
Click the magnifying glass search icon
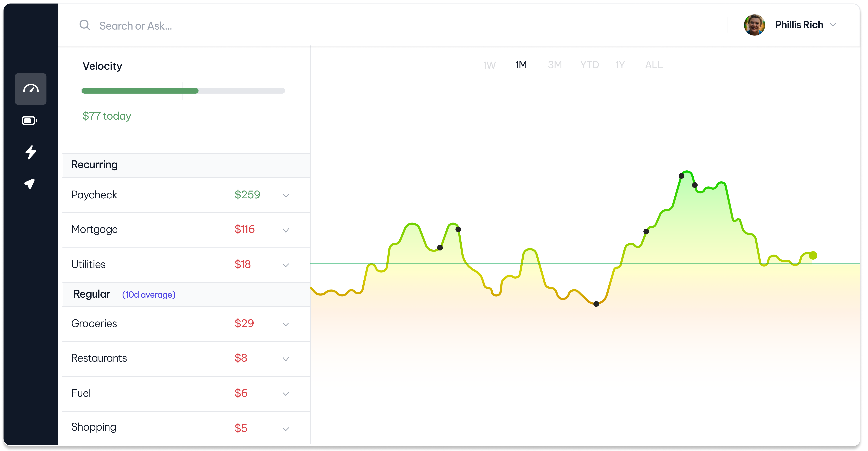point(85,25)
